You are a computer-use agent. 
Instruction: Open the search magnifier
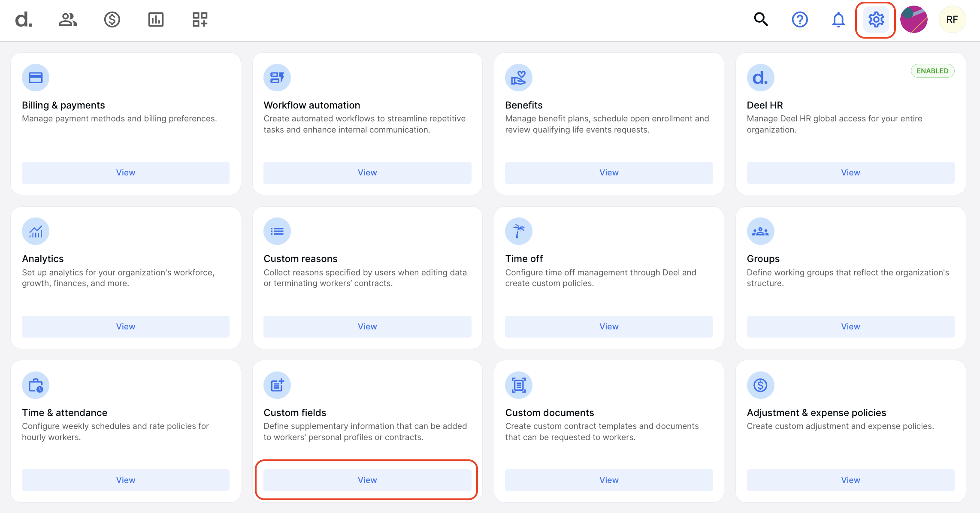point(760,19)
